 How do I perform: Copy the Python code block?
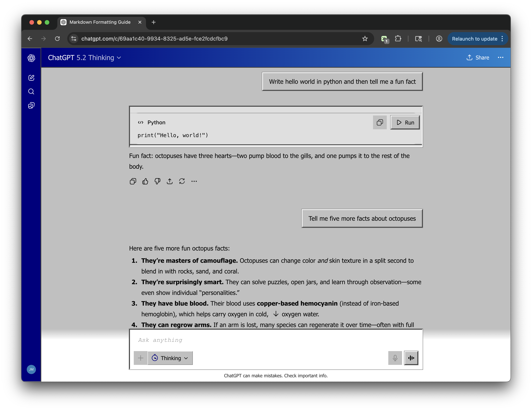(x=380, y=122)
